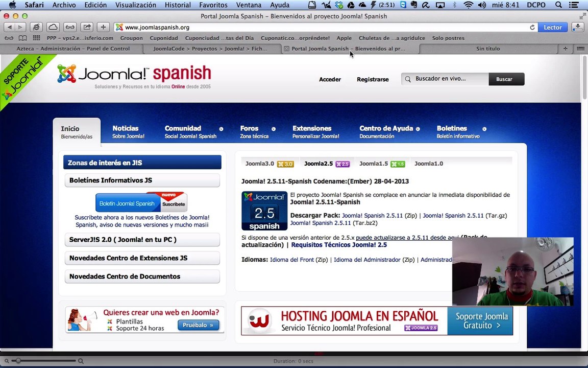This screenshot has width=588, height=368.
Task: Click the Acceder link
Action: coord(330,79)
